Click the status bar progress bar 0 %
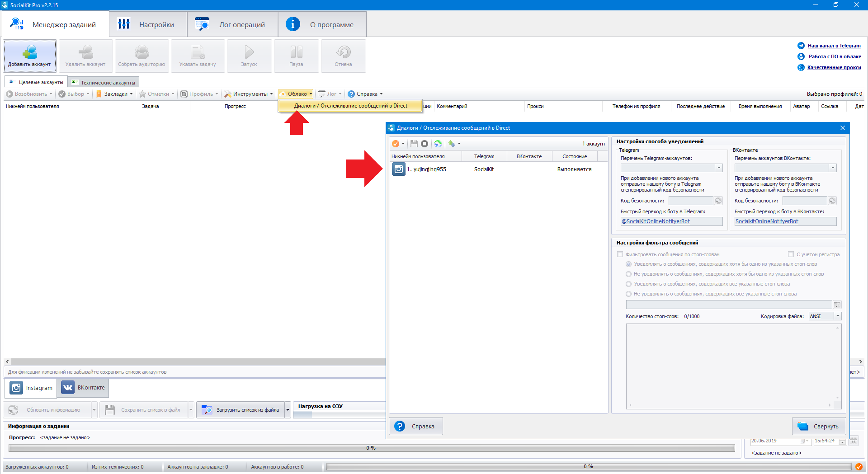 pos(588,467)
